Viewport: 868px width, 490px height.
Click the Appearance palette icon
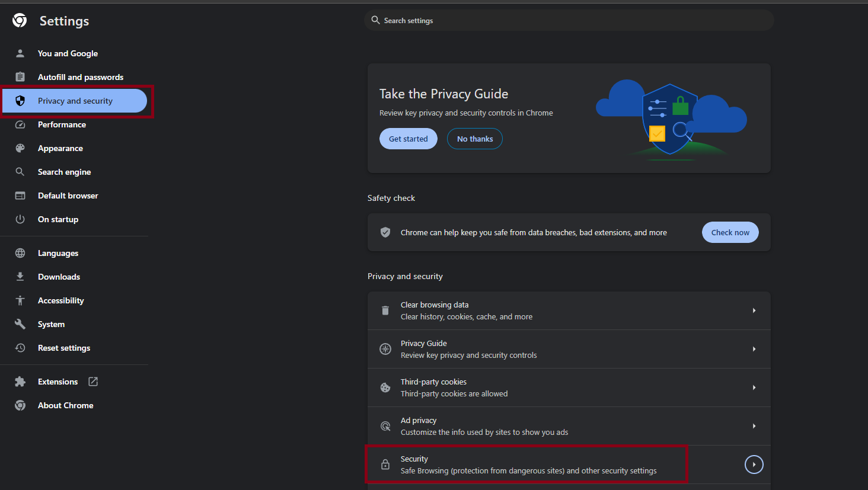[20, 148]
